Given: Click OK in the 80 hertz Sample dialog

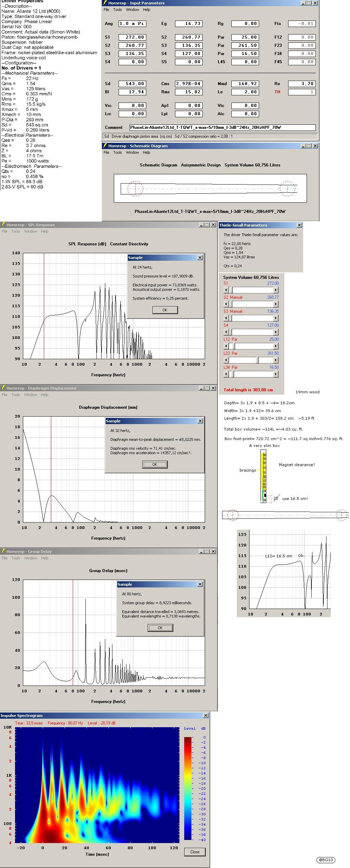Looking at the screenshot, I should 160,628.
